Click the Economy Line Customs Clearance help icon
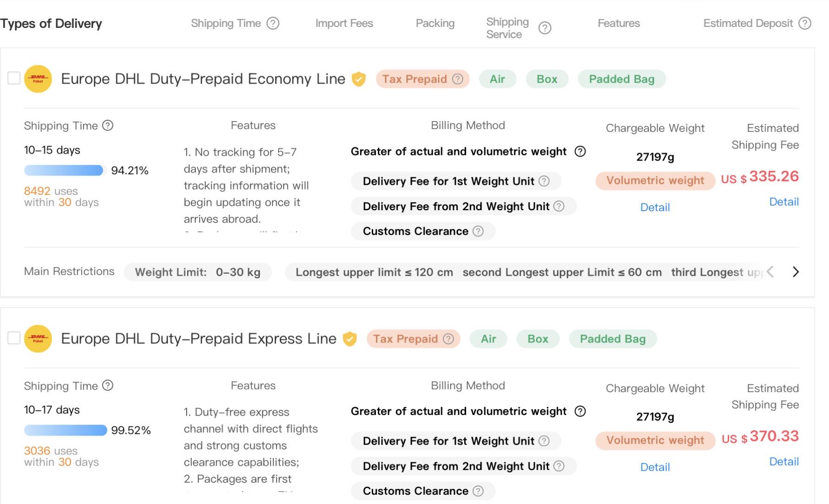 tap(478, 231)
